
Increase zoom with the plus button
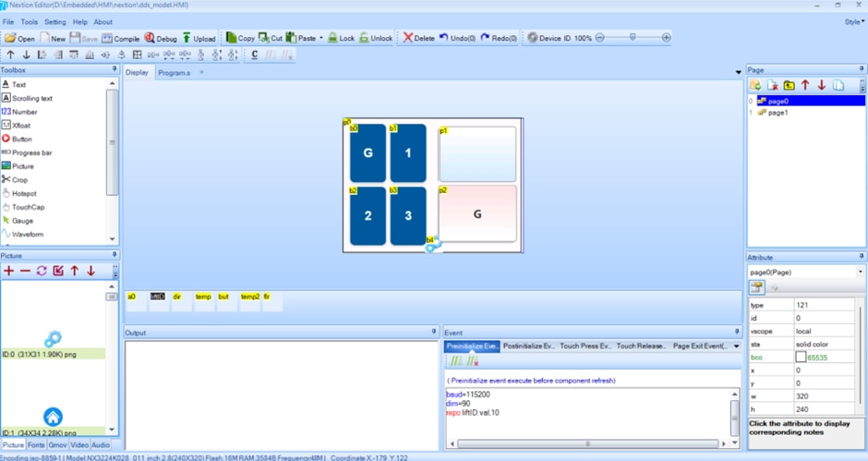click(x=667, y=38)
